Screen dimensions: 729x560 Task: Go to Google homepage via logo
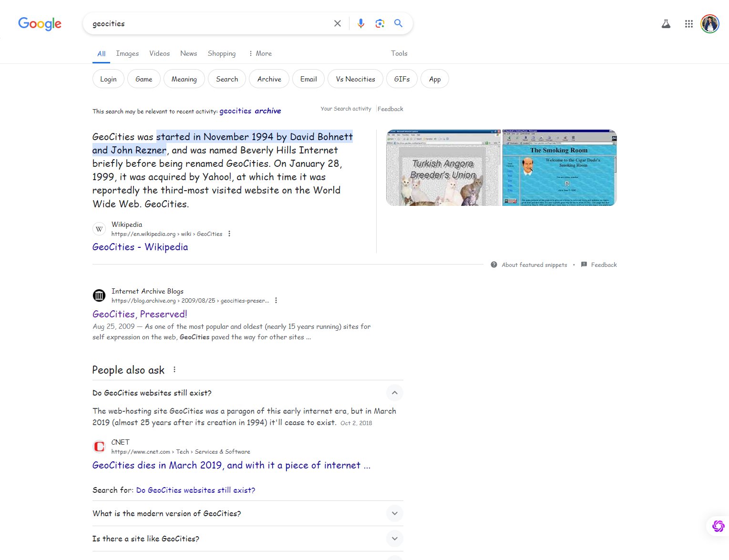tap(40, 24)
